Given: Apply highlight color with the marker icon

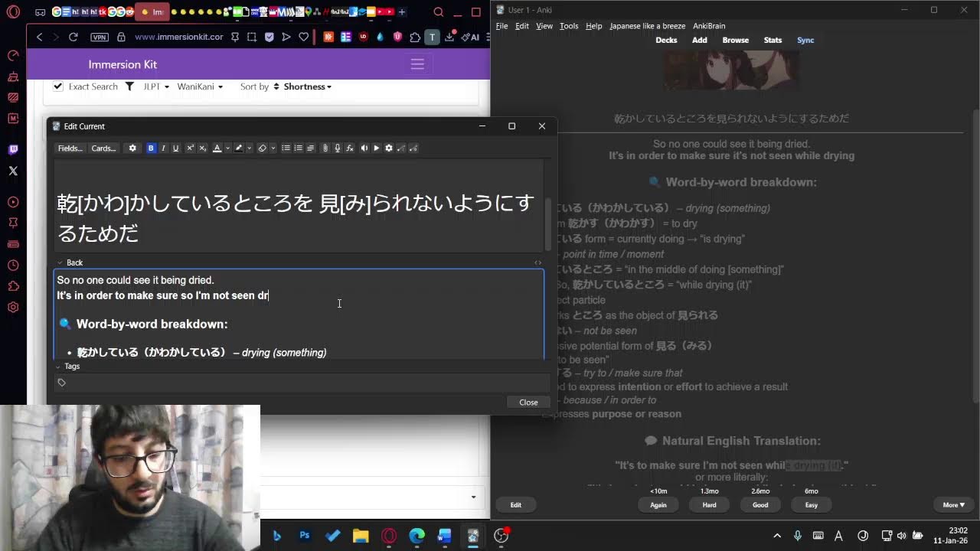Looking at the screenshot, I should (x=238, y=148).
